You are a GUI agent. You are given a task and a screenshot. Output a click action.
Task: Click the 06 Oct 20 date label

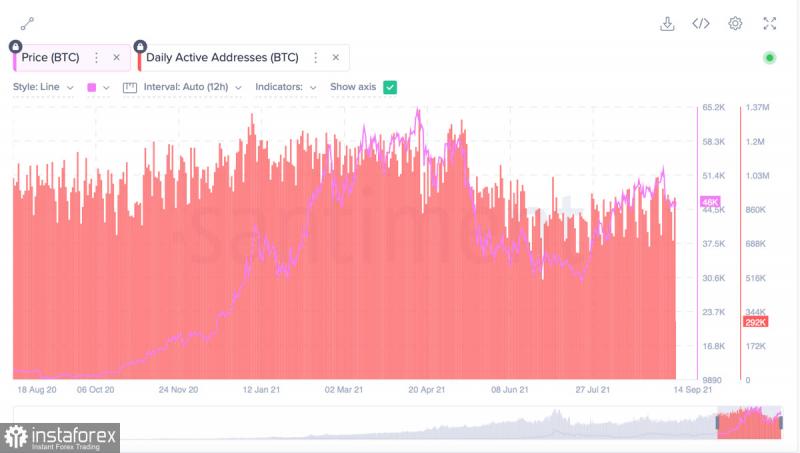pos(95,390)
